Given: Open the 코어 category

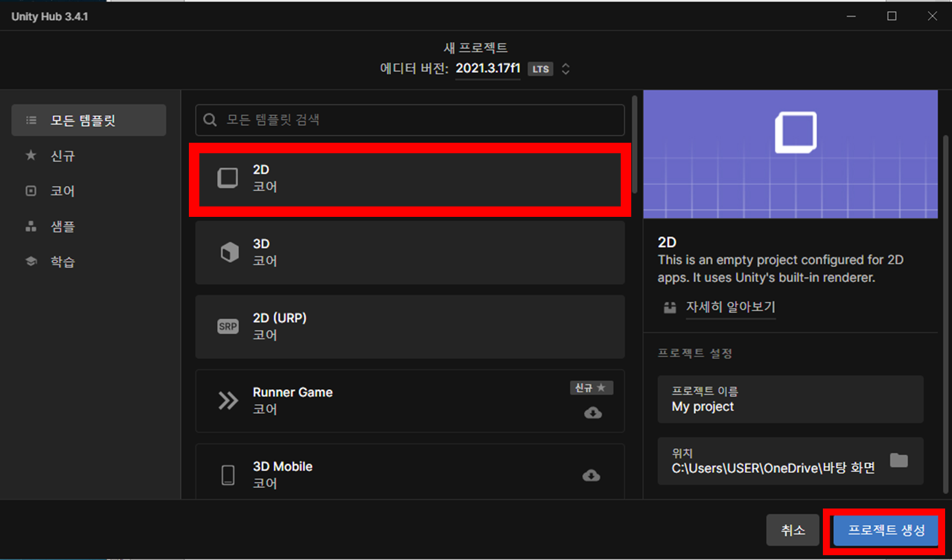Looking at the screenshot, I should pos(89,191).
